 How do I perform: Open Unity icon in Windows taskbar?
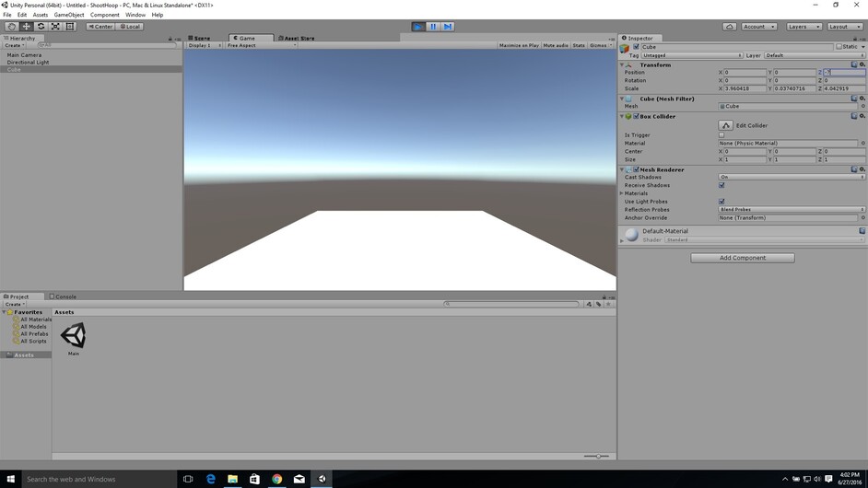pyautogui.click(x=322, y=479)
